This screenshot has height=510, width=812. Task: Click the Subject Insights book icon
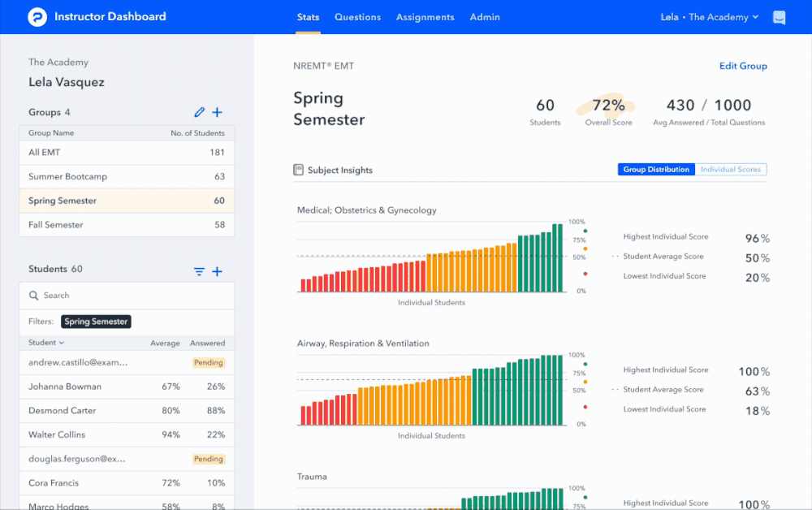point(298,170)
